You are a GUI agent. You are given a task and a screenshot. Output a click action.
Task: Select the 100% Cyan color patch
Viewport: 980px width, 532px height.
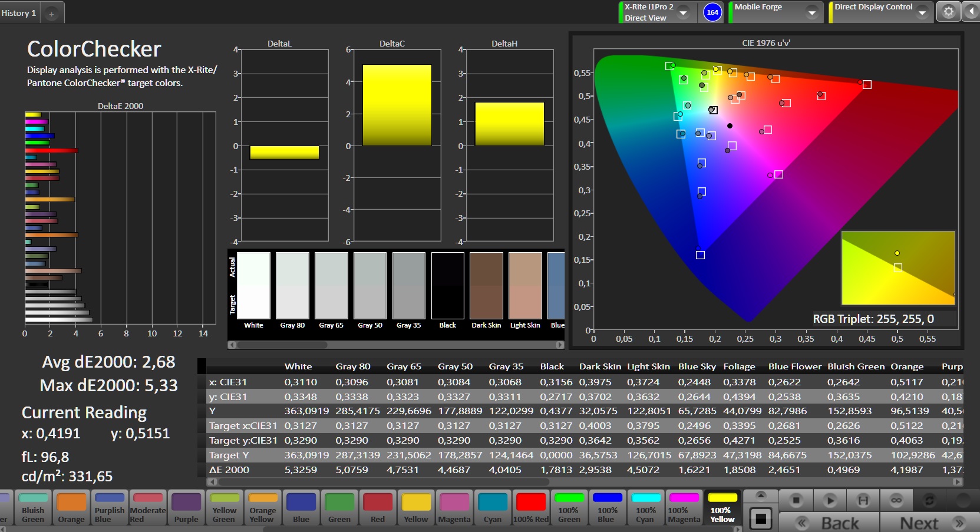(646, 507)
